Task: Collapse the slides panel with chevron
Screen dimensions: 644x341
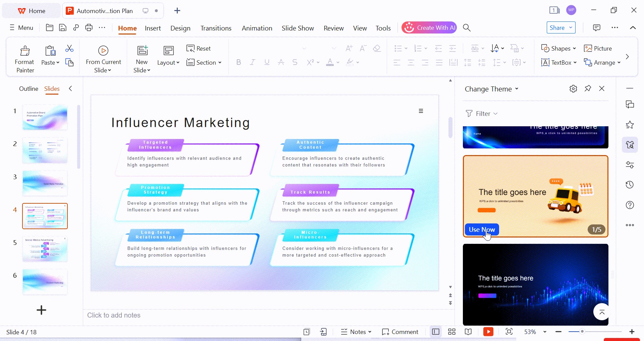Action: (x=70, y=88)
